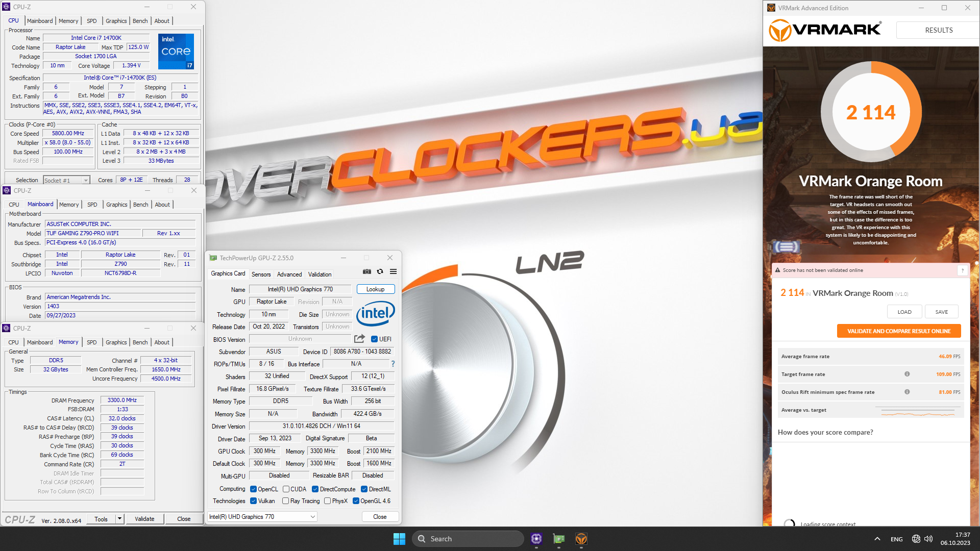Click the Target frame rate info icon
This screenshot has width=980, height=551.
point(907,374)
